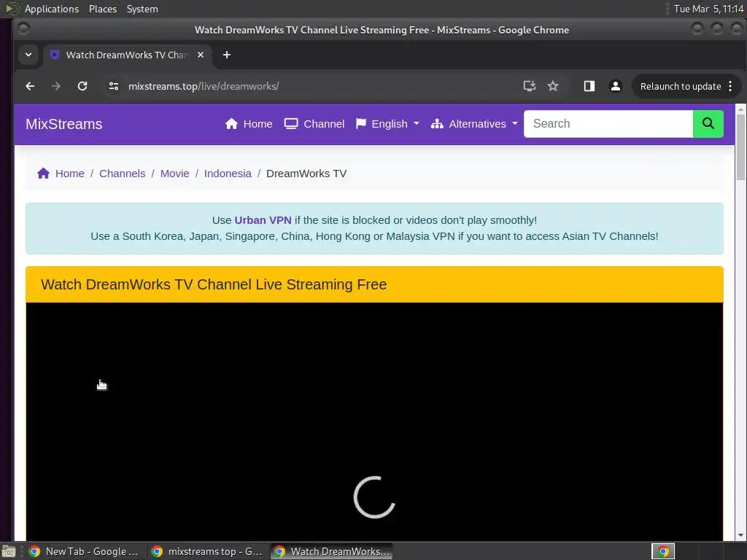Click into the Search input field
The image size is (747, 560).
(608, 124)
